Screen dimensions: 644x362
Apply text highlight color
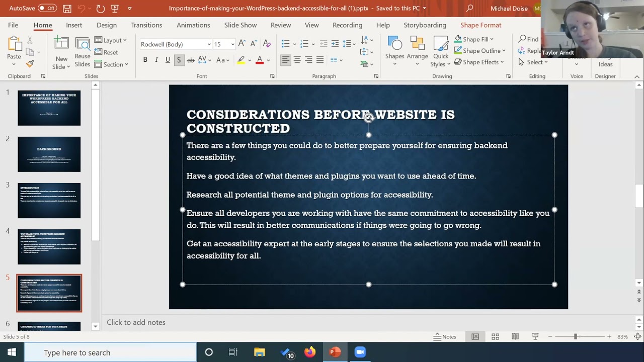tap(241, 60)
